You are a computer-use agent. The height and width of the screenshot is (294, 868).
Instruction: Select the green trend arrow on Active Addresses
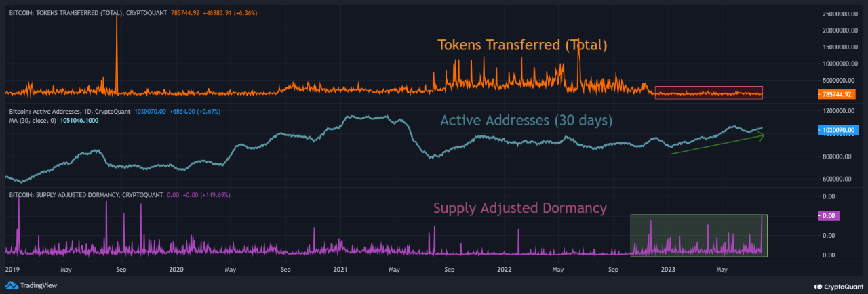tap(717, 144)
